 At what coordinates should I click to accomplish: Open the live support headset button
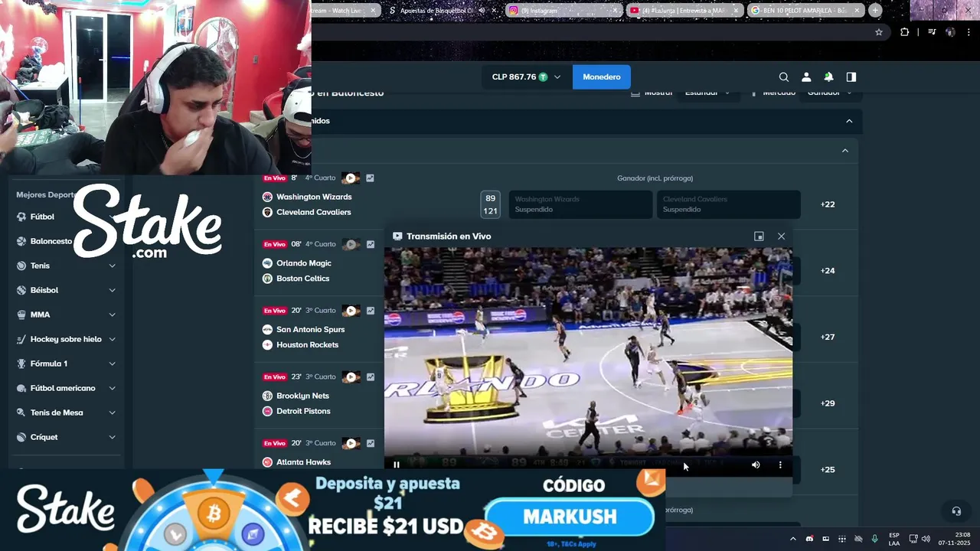(x=956, y=510)
